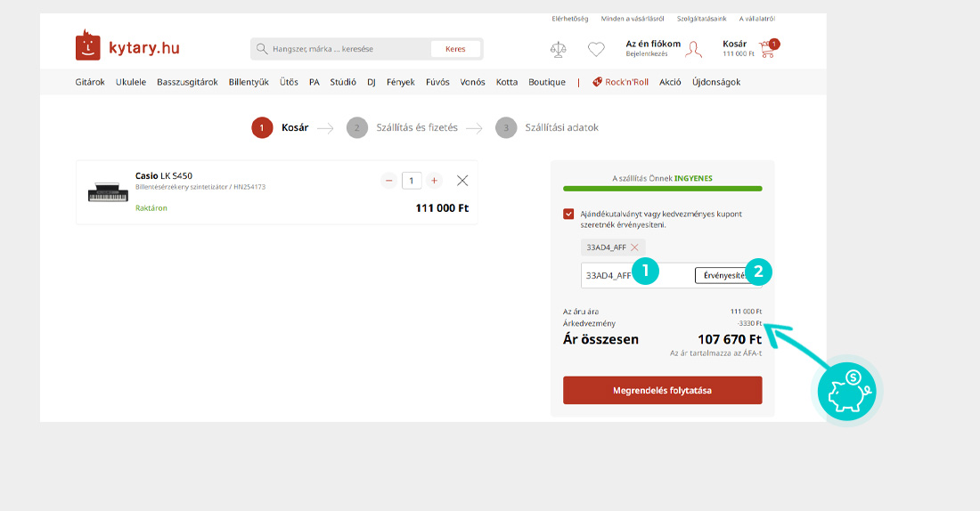This screenshot has width=980, height=511.
Task: Uncheck the gift voucher coupon checkbox
Action: tap(568, 215)
